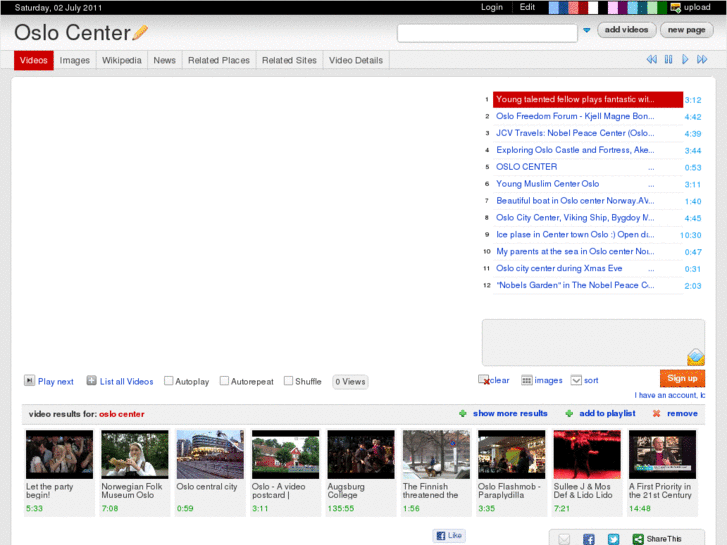The width and height of the screenshot is (727, 545).
Task: Click the 0 Views button
Action: (x=351, y=382)
